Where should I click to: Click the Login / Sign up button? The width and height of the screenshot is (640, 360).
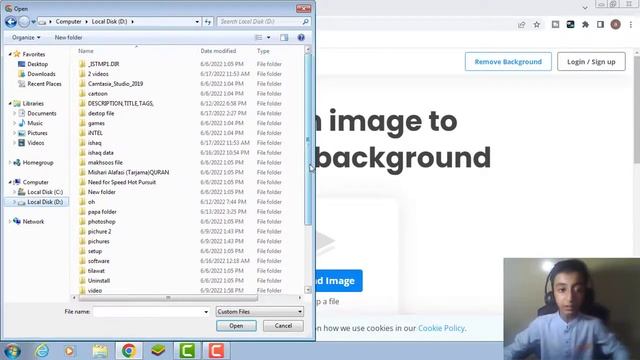coord(591,62)
